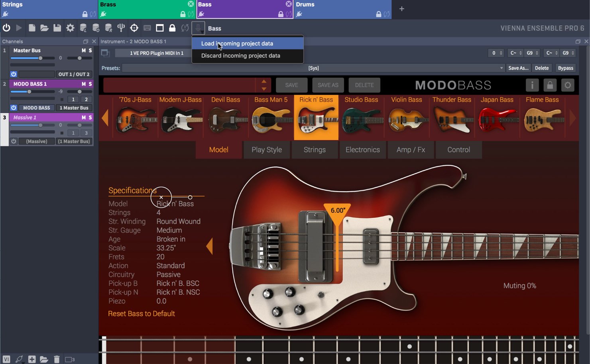
Task: Bypass the plugin with the Bypass button
Action: 565,68
